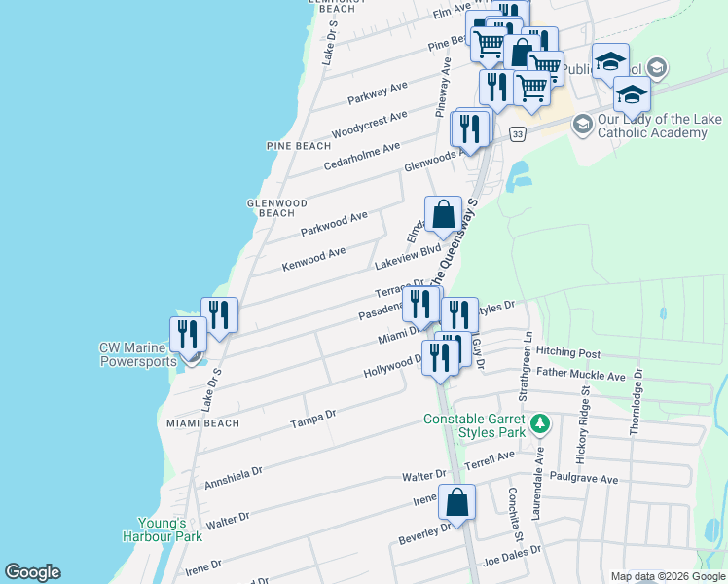Open the restaurant marker at Glenwoods Ave

tap(470, 132)
